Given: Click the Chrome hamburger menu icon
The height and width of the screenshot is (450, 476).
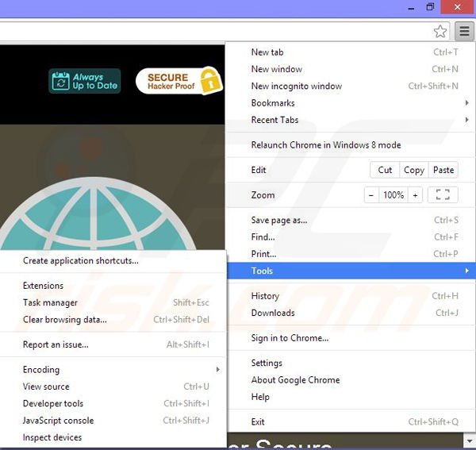Looking at the screenshot, I should point(464,31).
